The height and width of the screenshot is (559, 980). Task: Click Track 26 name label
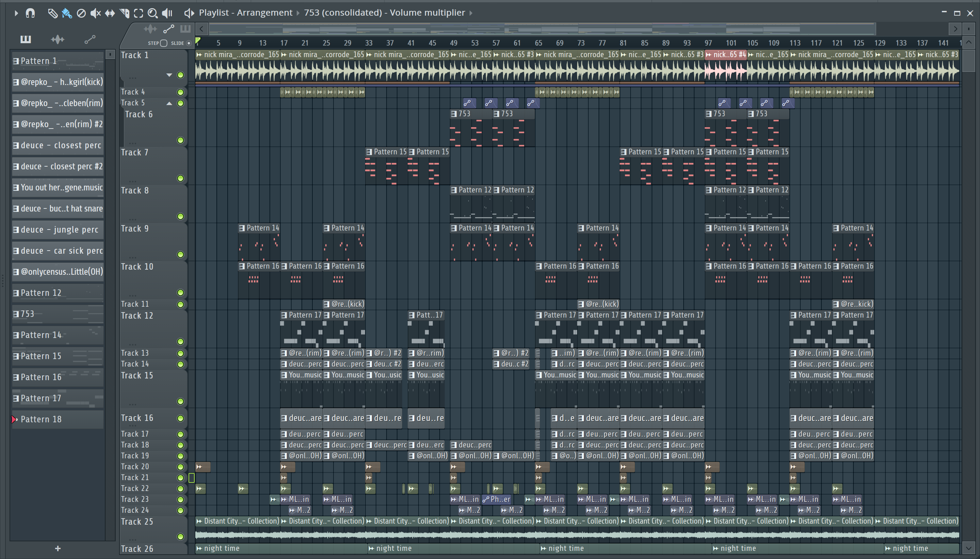pos(137,549)
